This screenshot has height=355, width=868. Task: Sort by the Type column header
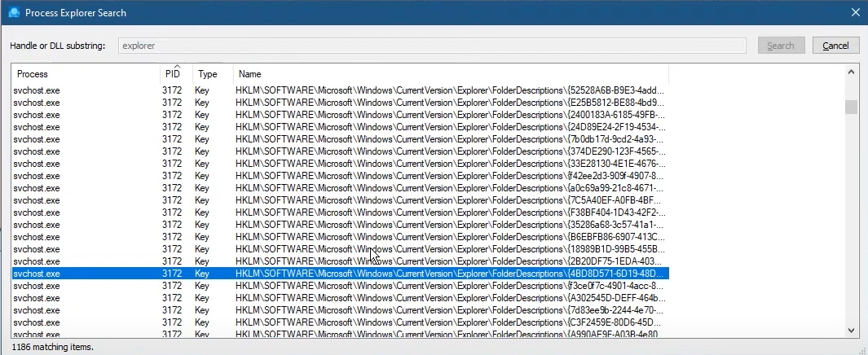213,73
